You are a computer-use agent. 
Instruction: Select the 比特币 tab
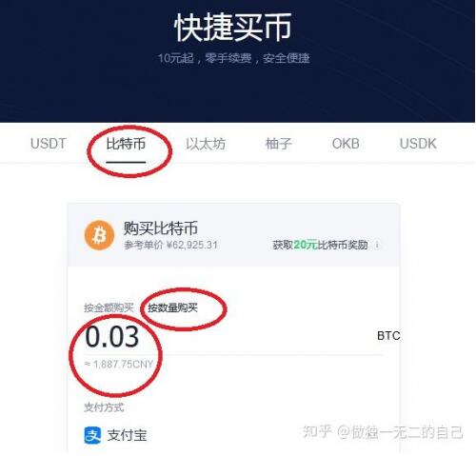point(126,144)
